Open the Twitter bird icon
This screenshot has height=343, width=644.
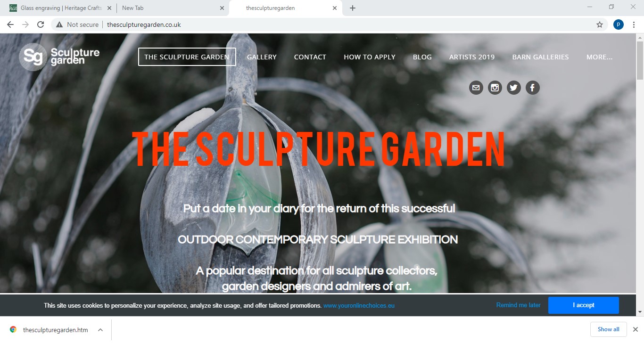pyautogui.click(x=514, y=88)
